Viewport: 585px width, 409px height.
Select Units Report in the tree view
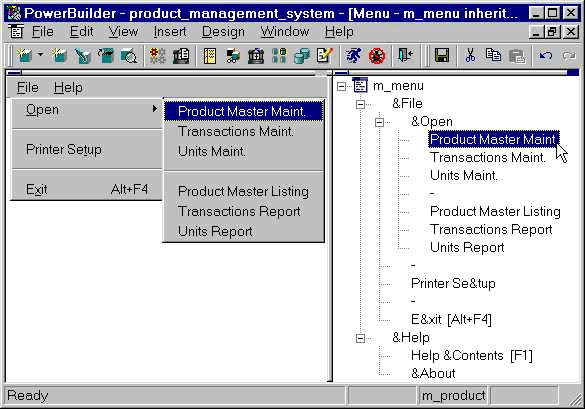click(467, 247)
